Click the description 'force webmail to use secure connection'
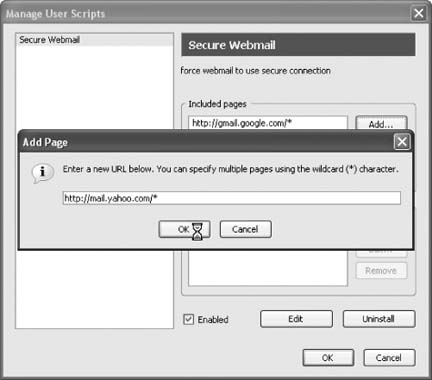This screenshot has height=380, width=432. pos(255,71)
